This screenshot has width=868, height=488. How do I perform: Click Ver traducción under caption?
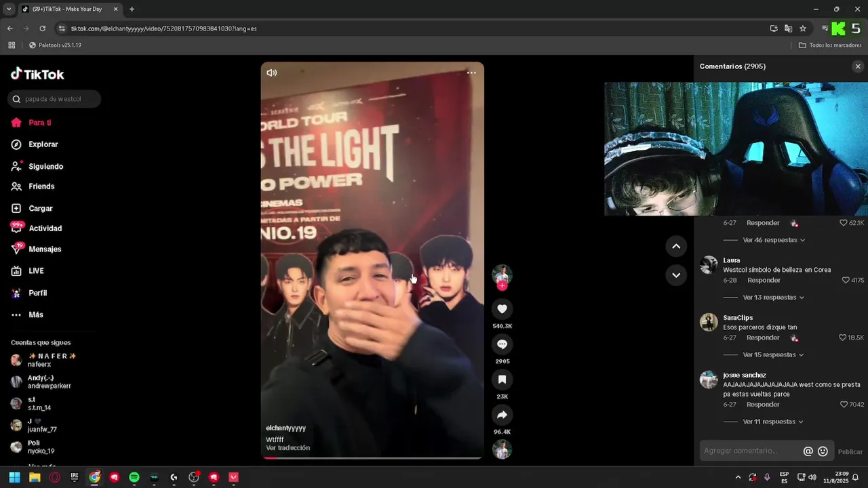pyautogui.click(x=288, y=448)
